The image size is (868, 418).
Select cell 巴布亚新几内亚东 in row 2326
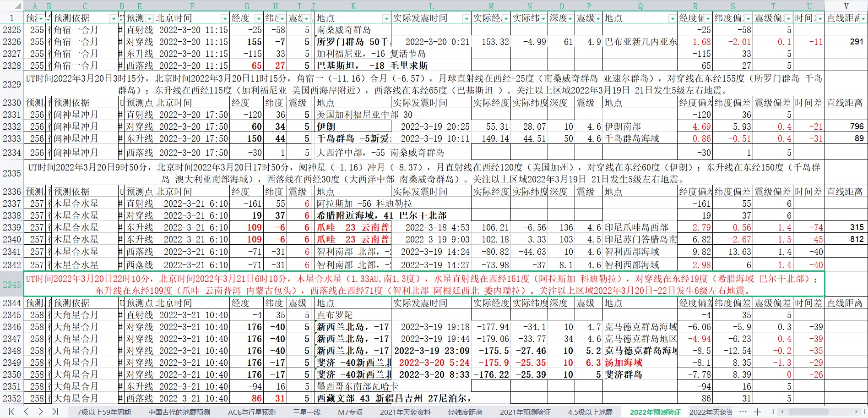pos(640,42)
